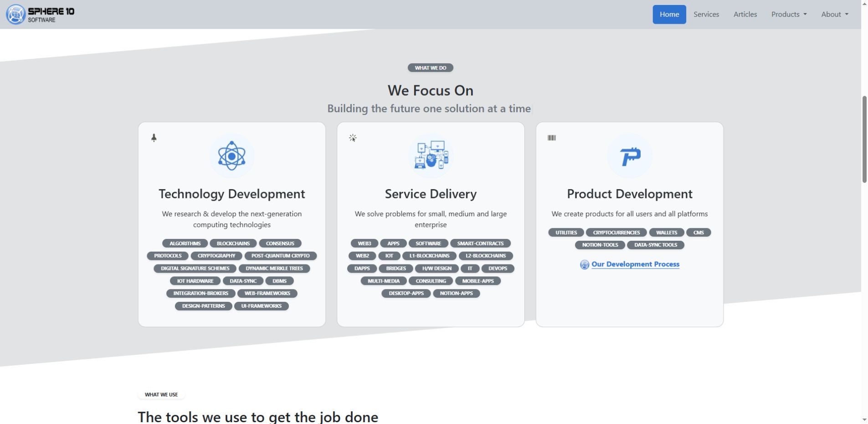The width and height of the screenshot is (868, 424).
Task: Select the DEVOPS tag
Action: coord(498,269)
